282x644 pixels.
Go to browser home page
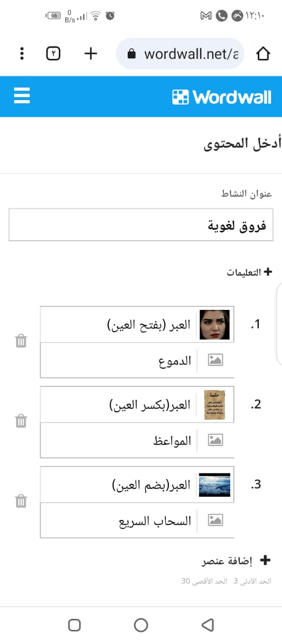[263, 54]
